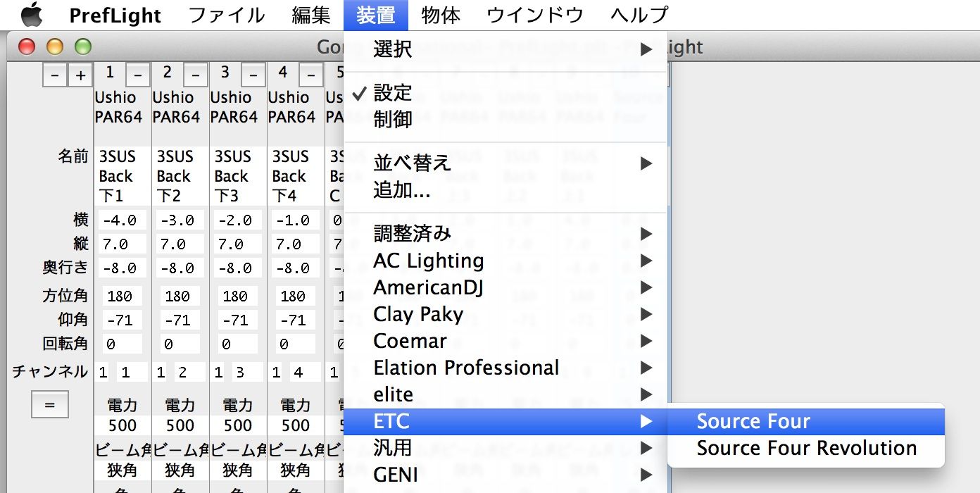Remove device 4 with its minus button
This screenshot has width=980, height=493.
[x=311, y=75]
